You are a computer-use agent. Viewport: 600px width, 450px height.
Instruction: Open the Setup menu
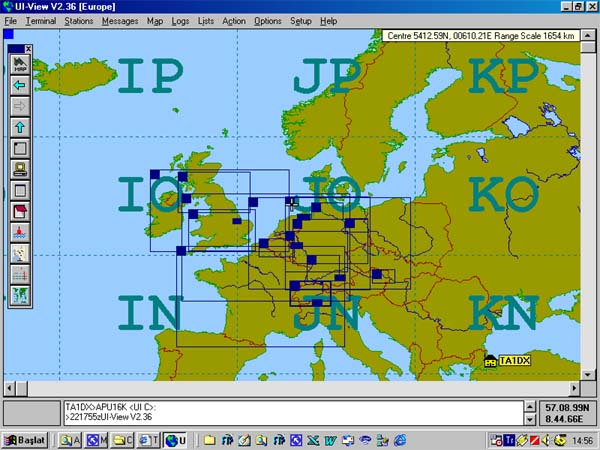click(x=300, y=21)
